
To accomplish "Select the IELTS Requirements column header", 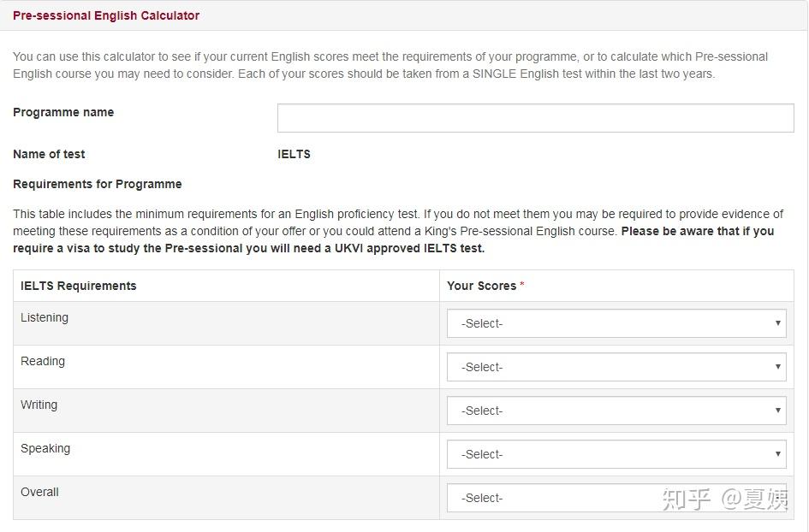I will [x=78, y=286].
